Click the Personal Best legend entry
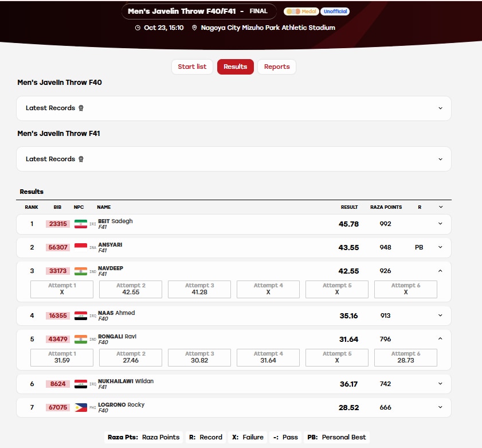Viewport: 482px width, 448px height. [336, 437]
